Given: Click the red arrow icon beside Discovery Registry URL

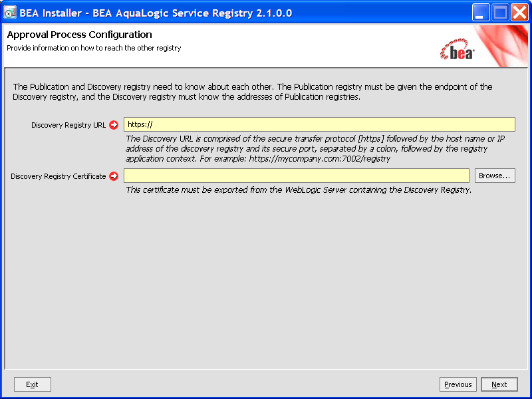Looking at the screenshot, I should coord(114,125).
